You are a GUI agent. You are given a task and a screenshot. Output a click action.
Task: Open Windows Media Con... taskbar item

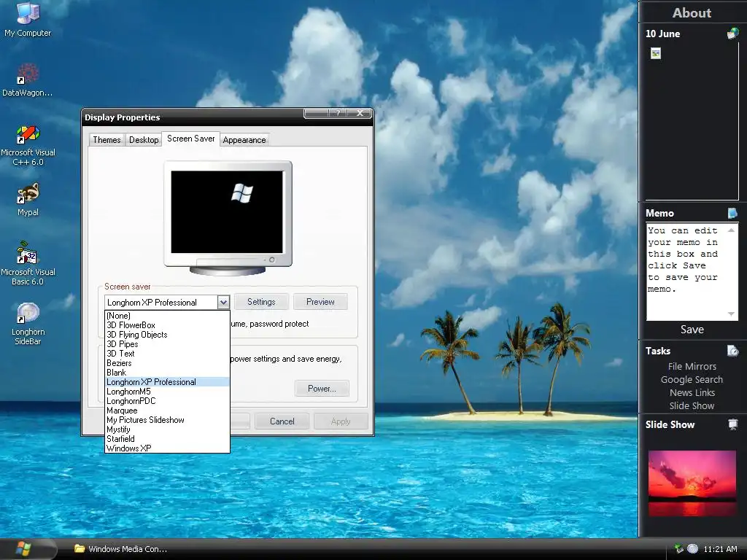pos(120,549)
